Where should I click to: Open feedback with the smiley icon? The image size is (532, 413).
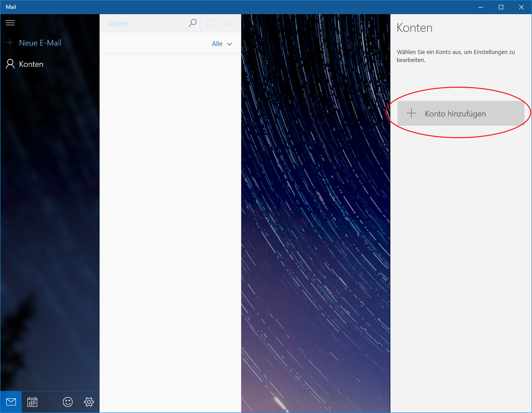pyautogui.click(x=68, y=402)
